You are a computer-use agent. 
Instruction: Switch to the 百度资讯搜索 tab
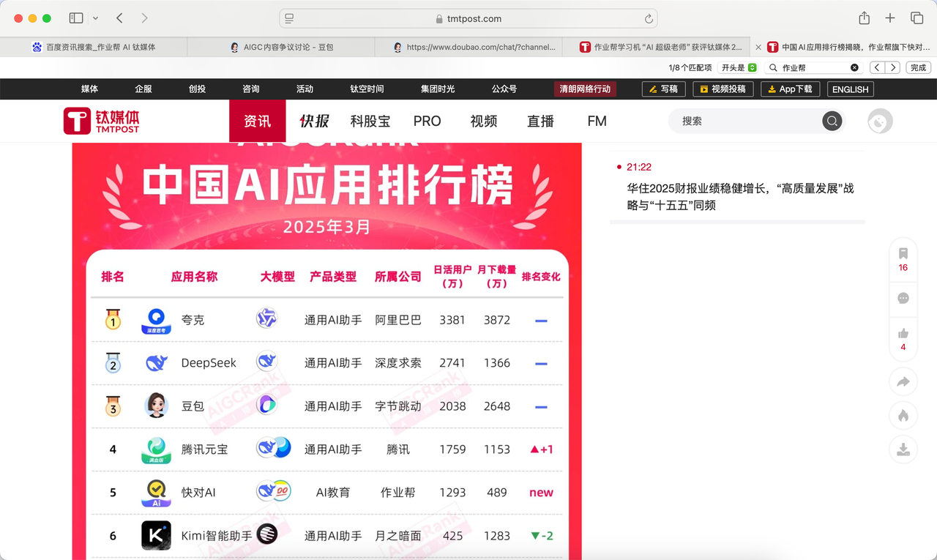click(94, 47)
